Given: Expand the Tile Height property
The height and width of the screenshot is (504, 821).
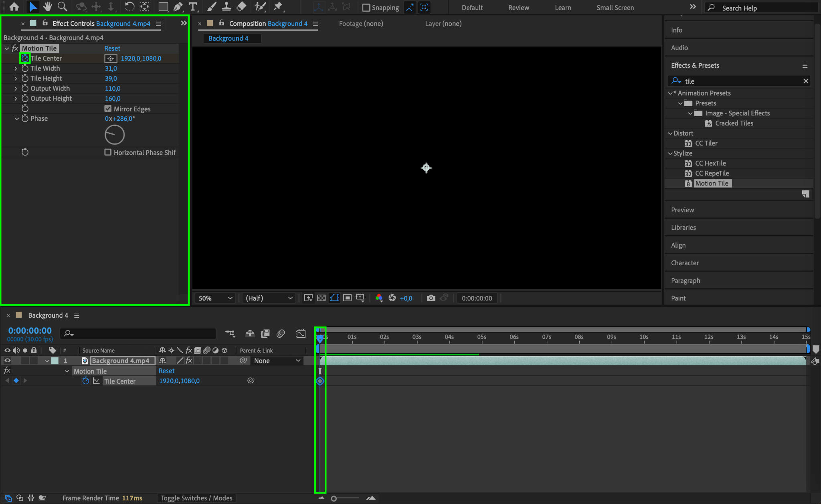Looking at the screenshot, I should [16, 79].
